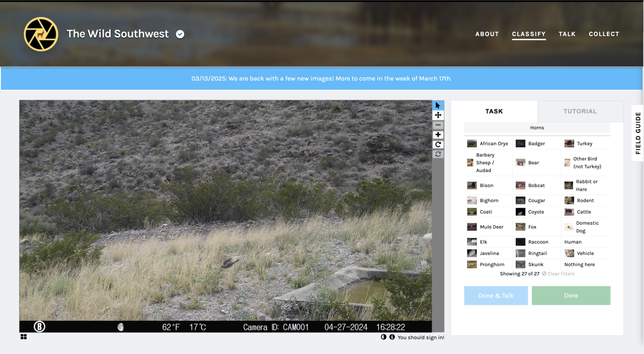Choose Nothing here option
The height and width of the screenshot is (354, 644).
[x=585, y=264]
